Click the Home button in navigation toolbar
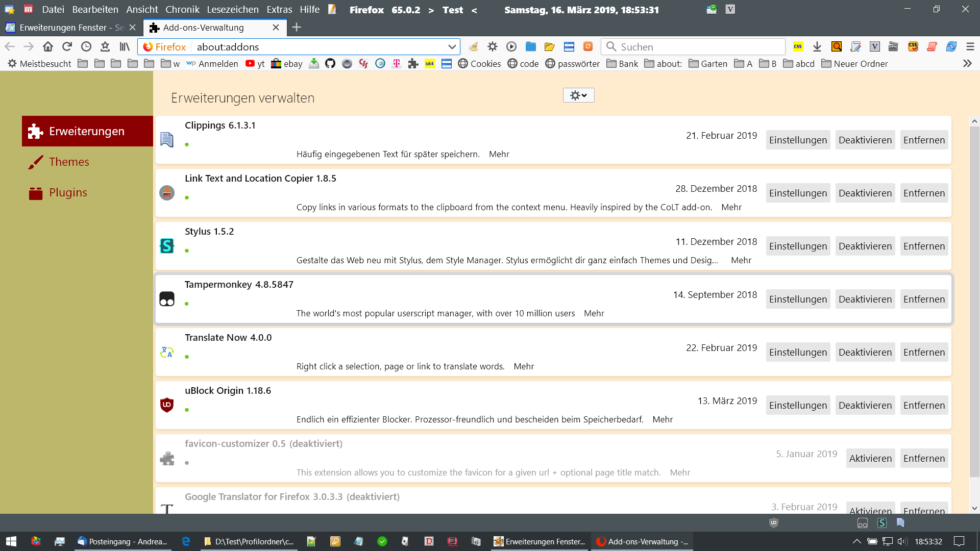Screen dimensions: 980x551 [x=48, y=47]
